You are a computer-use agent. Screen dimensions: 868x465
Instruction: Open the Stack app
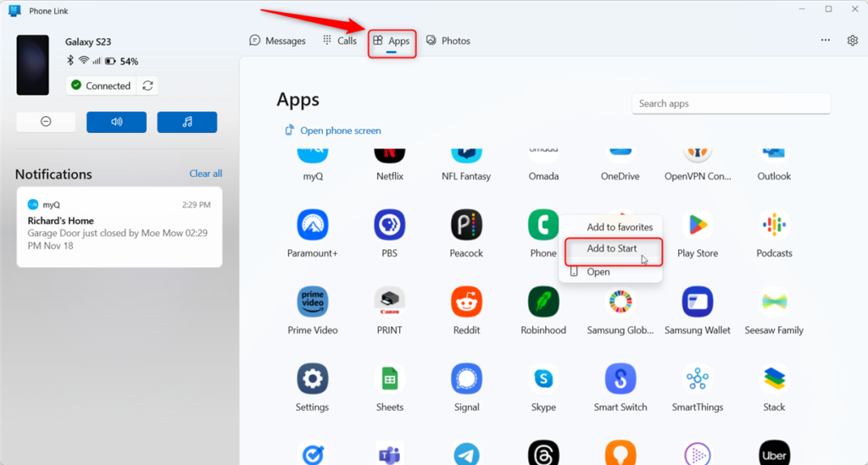coord(774,379)
